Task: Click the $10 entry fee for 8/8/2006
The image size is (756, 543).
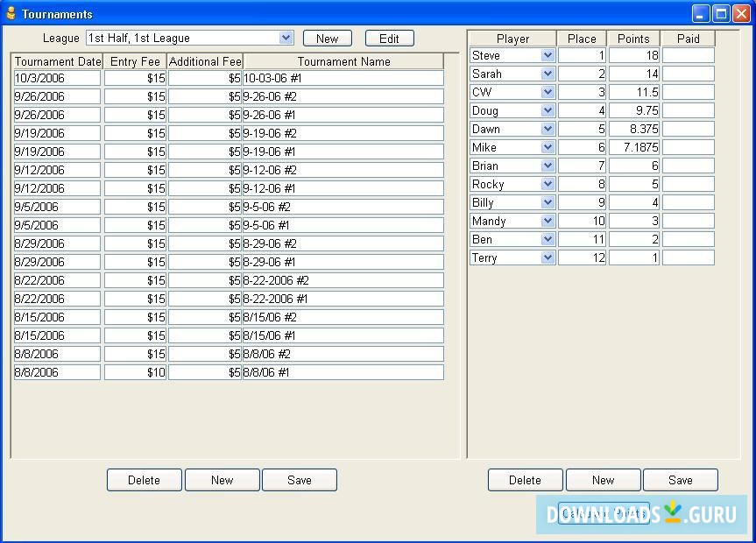Action: [x=134, y=371]
